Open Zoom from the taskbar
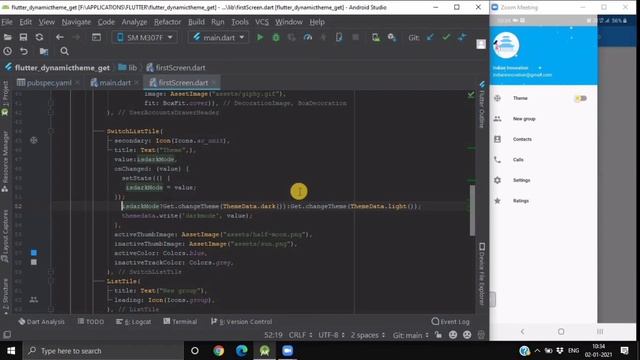This screenshot has width=640, height=360. point(288,351)
